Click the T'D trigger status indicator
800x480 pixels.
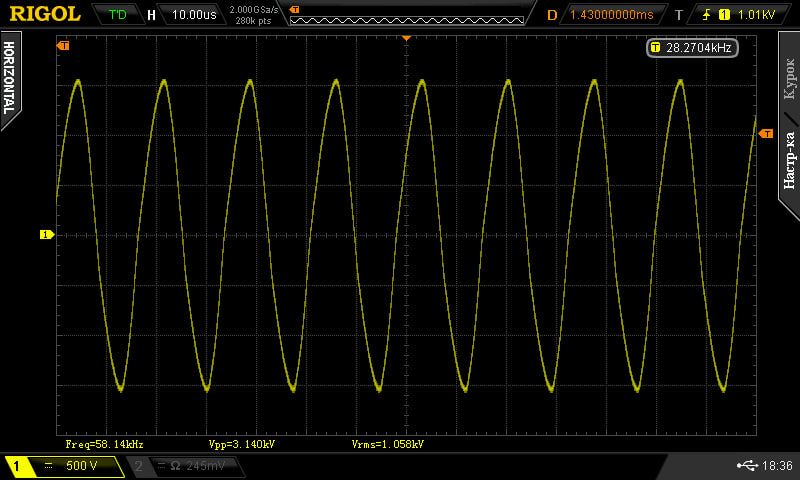point(118,14)
